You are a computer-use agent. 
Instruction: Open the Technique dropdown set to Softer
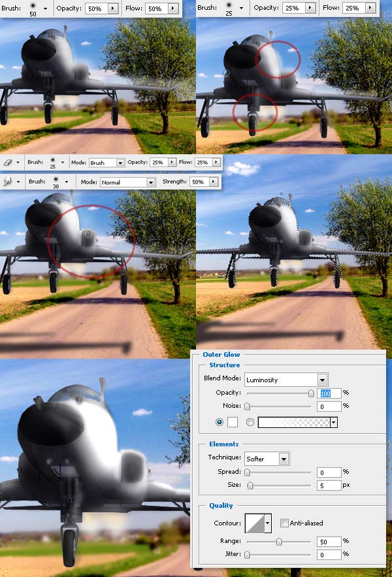(x=267, y=459)
